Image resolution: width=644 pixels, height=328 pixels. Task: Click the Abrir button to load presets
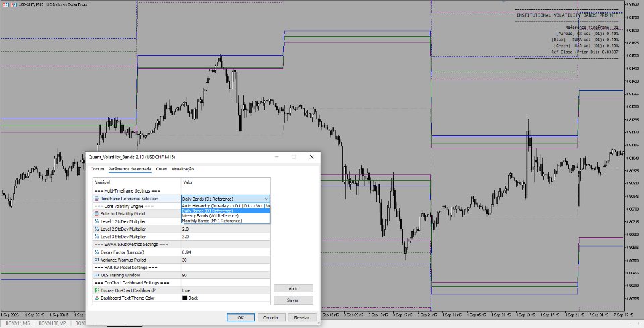[293, 288]
